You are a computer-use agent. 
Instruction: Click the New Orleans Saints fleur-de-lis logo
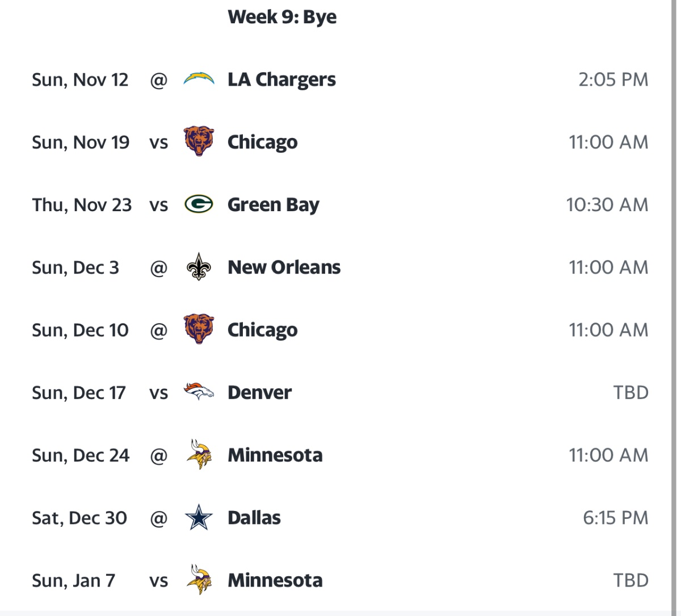click(x=199, y=267)
